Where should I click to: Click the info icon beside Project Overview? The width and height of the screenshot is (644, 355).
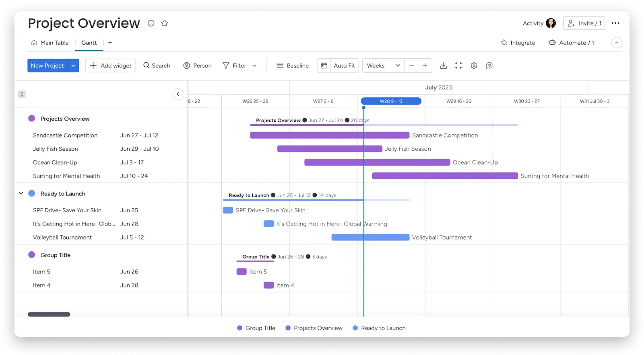151,23
